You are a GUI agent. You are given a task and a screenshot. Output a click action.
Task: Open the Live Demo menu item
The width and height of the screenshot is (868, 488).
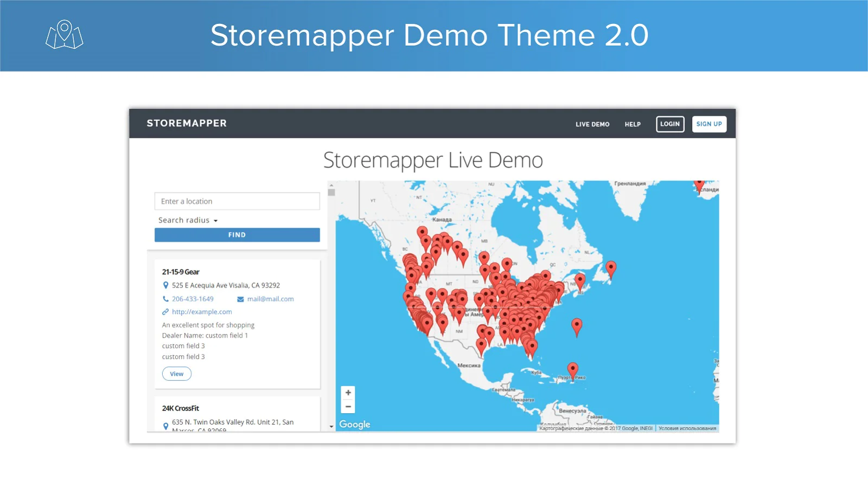coord(592,124)
